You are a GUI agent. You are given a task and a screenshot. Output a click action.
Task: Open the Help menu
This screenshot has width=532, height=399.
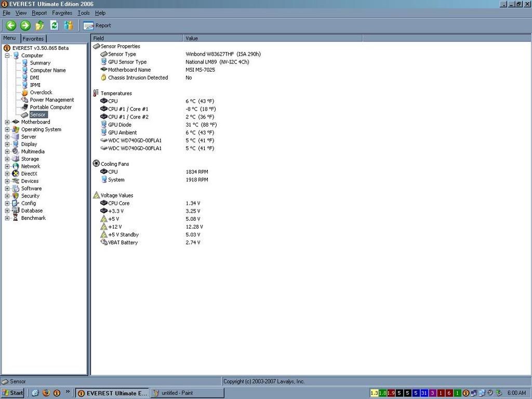coord(100,13)
